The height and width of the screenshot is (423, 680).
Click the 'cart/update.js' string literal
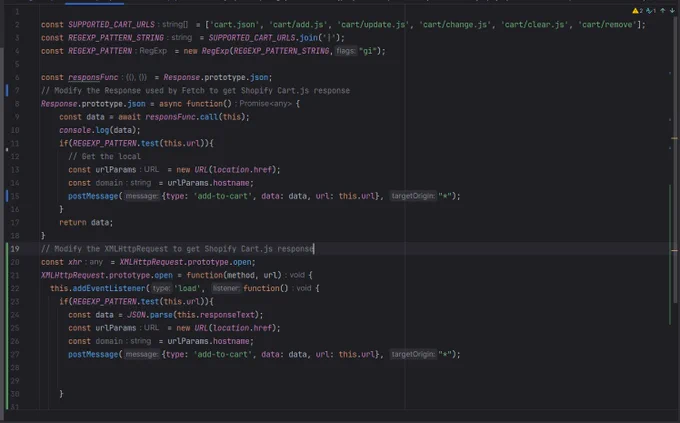coord(372,25)
